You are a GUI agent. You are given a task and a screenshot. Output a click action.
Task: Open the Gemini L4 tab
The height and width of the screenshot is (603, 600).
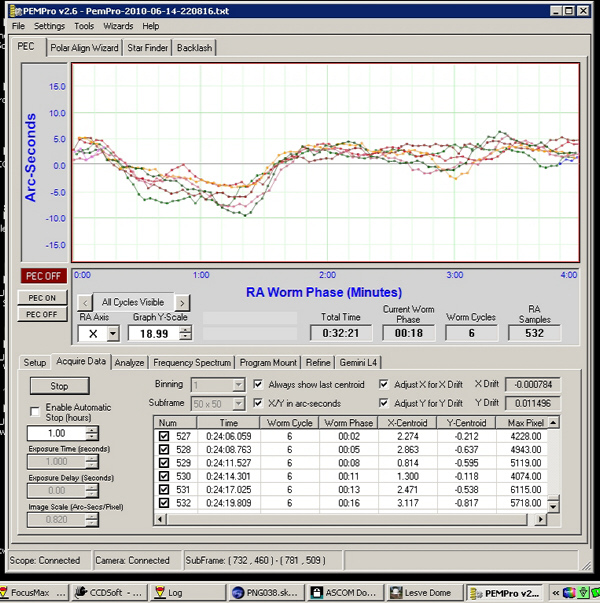(358, 363)
